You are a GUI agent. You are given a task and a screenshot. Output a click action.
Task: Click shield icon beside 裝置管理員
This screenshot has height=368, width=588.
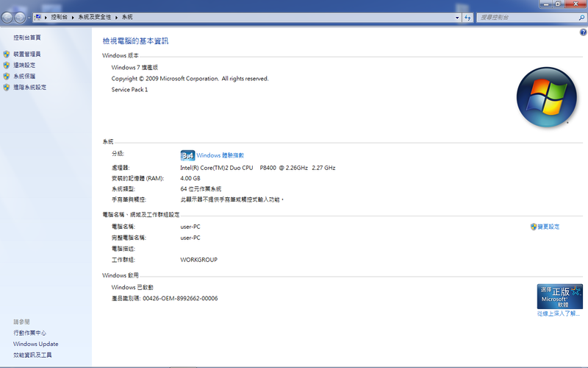pos(7,54)
